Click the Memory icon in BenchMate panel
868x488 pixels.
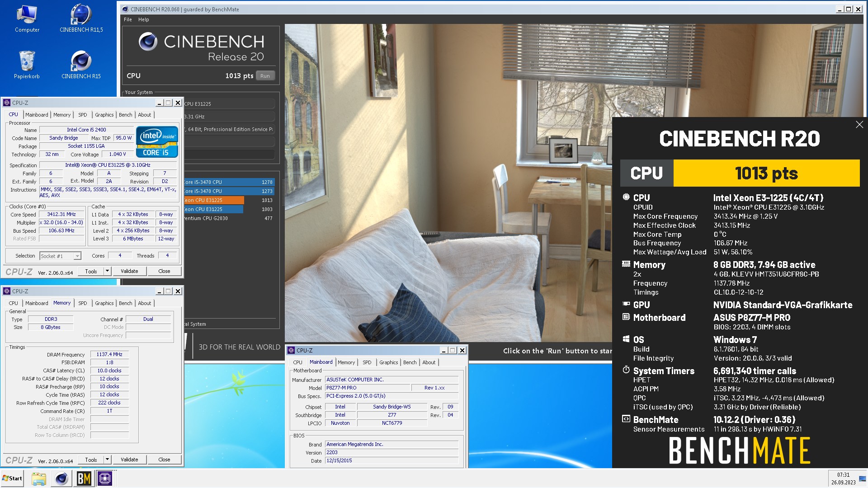[626, 264]
